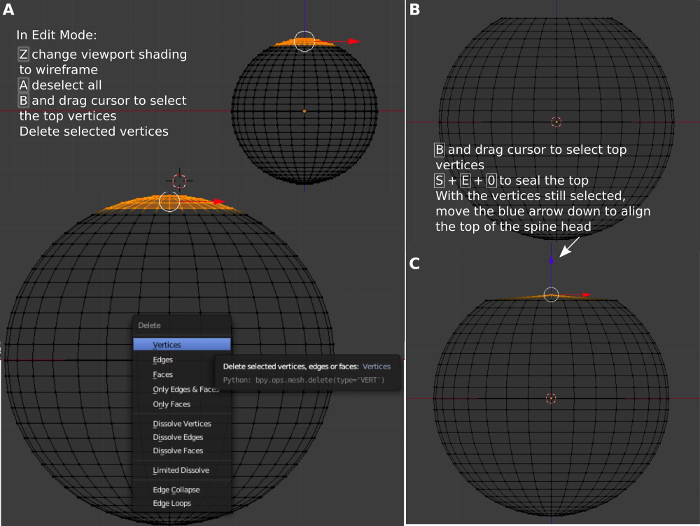700x526 pixels.
Task: Click the manipulator circle on large sphere in panel A
Action: (170, 201)
